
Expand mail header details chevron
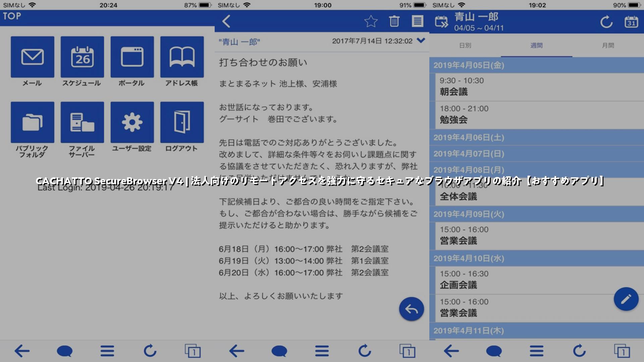tap(421, 41)
